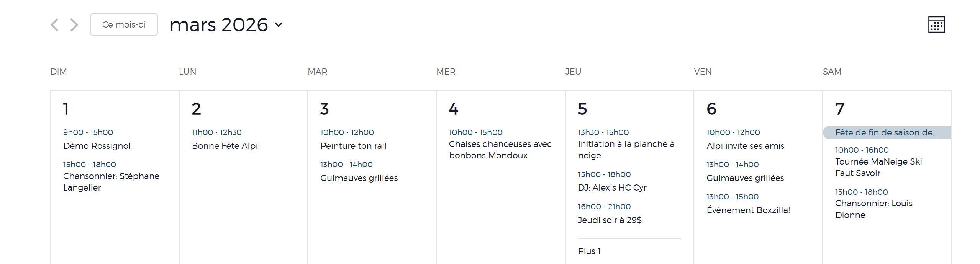980x264 pixels.
Task: Open the "Événement Boxzilla!" event
Action: pos(748,210)
